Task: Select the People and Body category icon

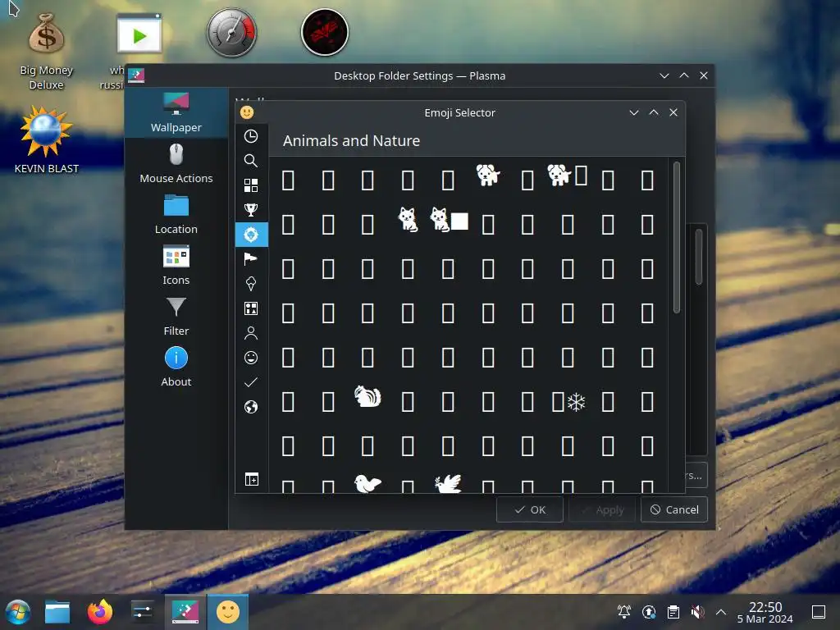Action: click(x=251, y=333)
